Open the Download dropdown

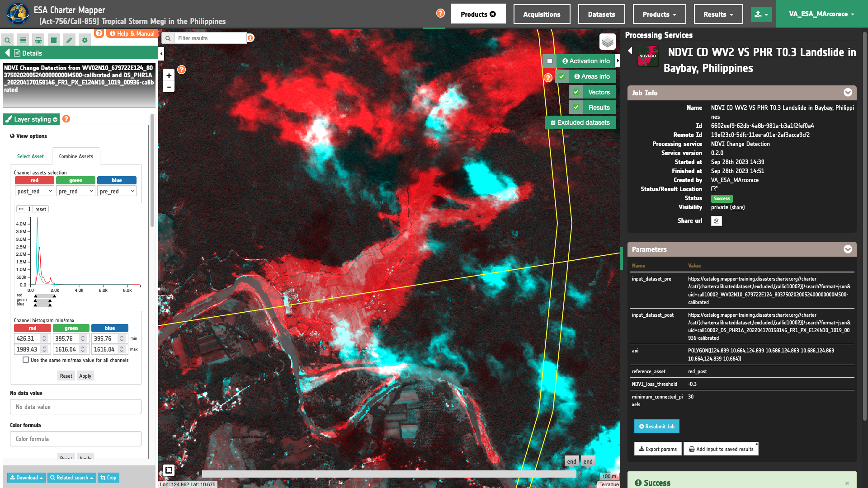26,478
